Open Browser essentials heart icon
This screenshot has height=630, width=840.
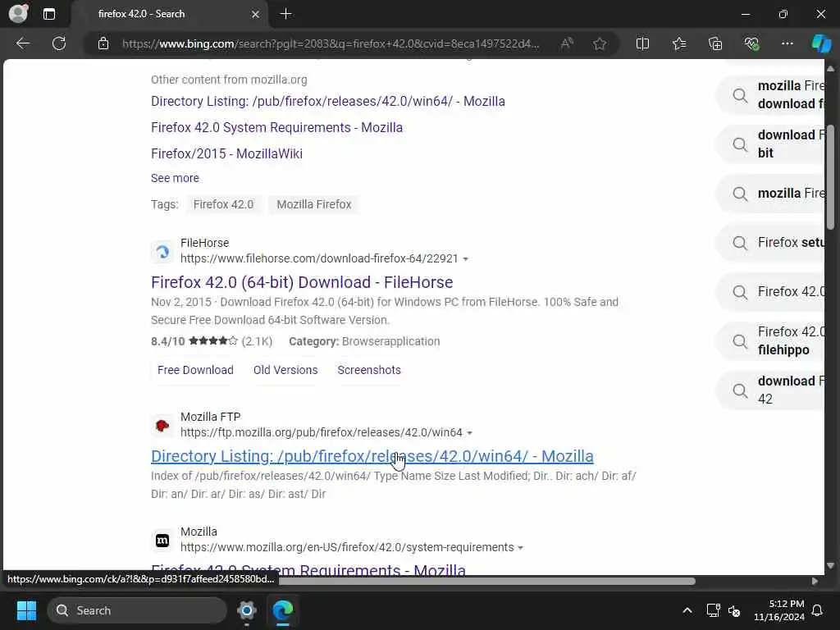[x=751, y=43]
